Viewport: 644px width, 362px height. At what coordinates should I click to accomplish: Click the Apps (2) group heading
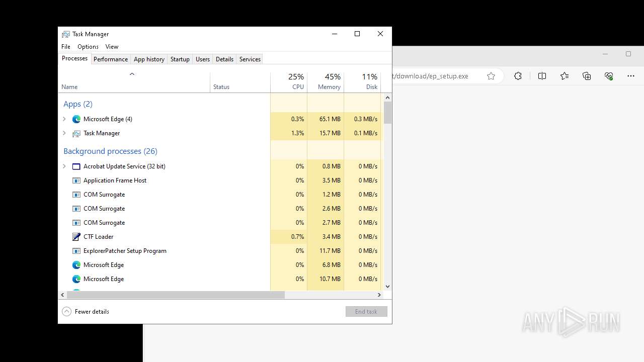pos(78,104)
